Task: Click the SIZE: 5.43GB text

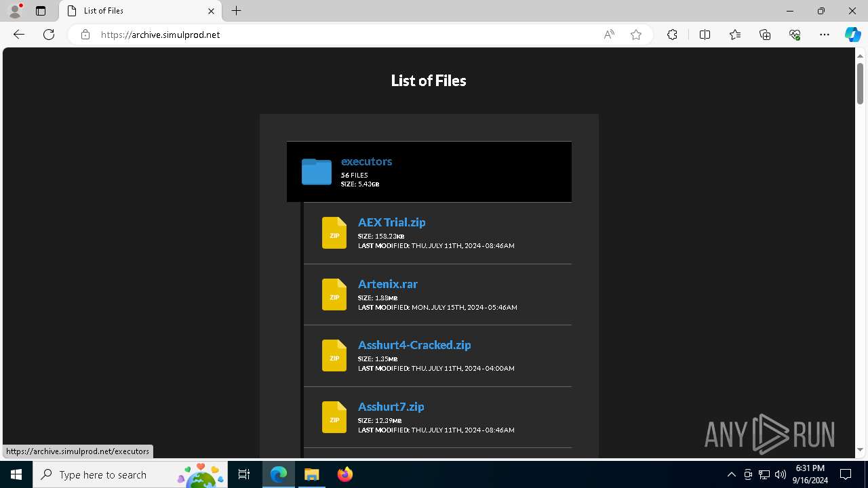Action: click(360, 184)
